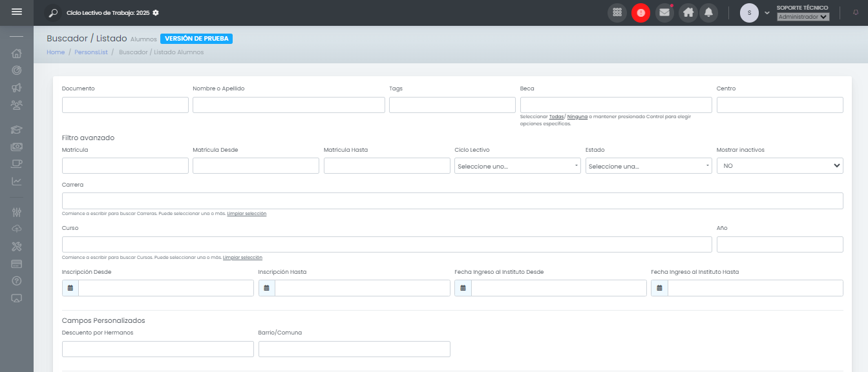Click the user avatar with letter S
This screenshot has width=868, height=372.
[x=749, y=13]
